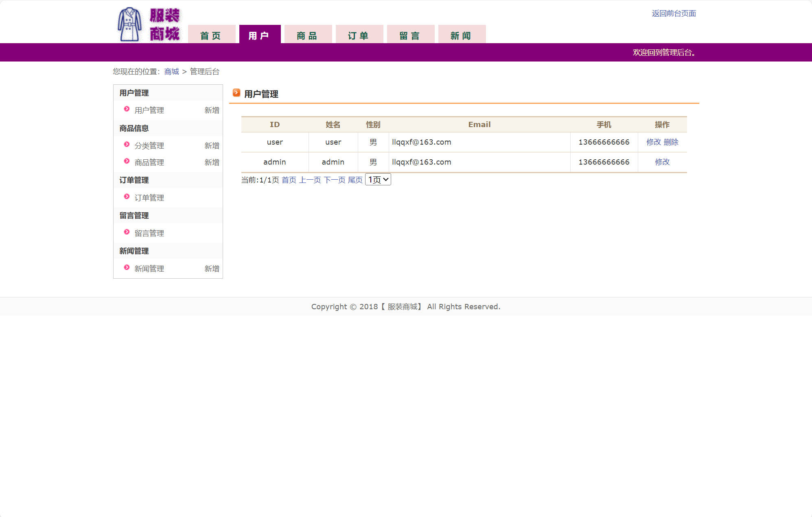812x517 pixels.
Task: Click 修改 link for admin row
Action: (662, 162)
